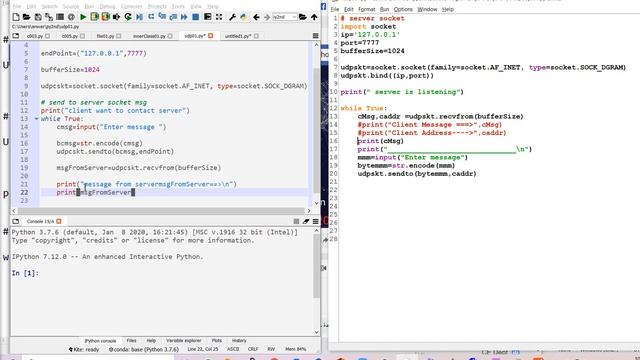Open the Debug menu in Spyder
Screen dimensions: 640x360
coord(107,7)
